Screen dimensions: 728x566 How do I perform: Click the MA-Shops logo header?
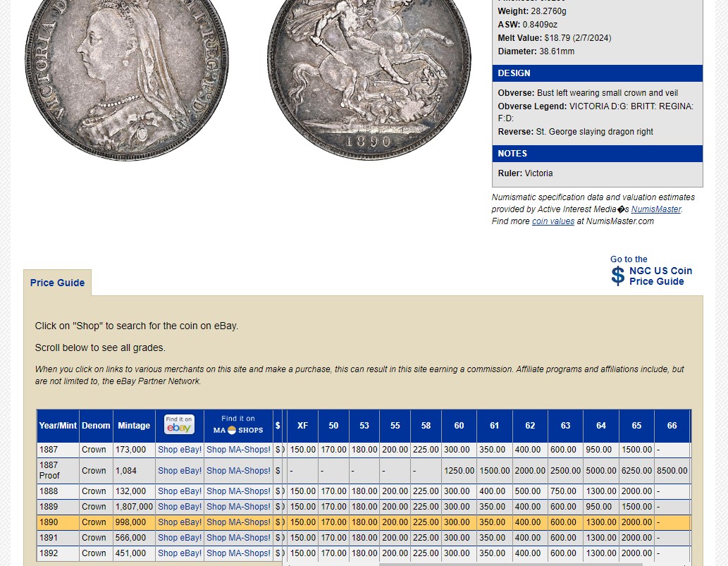tap(238, 425)
